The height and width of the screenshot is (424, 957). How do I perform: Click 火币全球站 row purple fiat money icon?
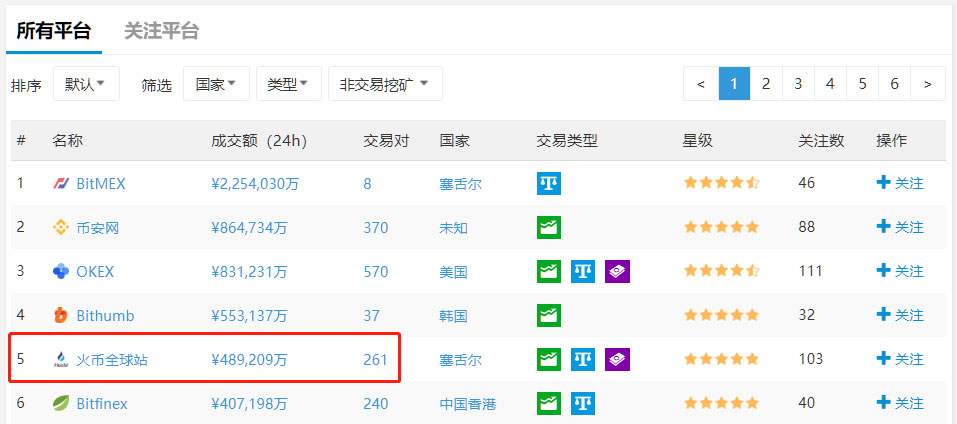click(x=617, y=359)
